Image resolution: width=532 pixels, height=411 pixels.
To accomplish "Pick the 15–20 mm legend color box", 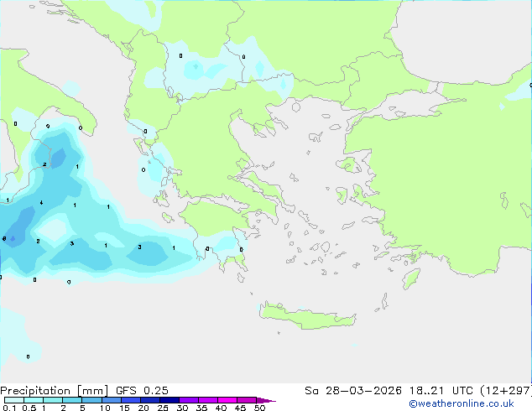I will (130, 400).
